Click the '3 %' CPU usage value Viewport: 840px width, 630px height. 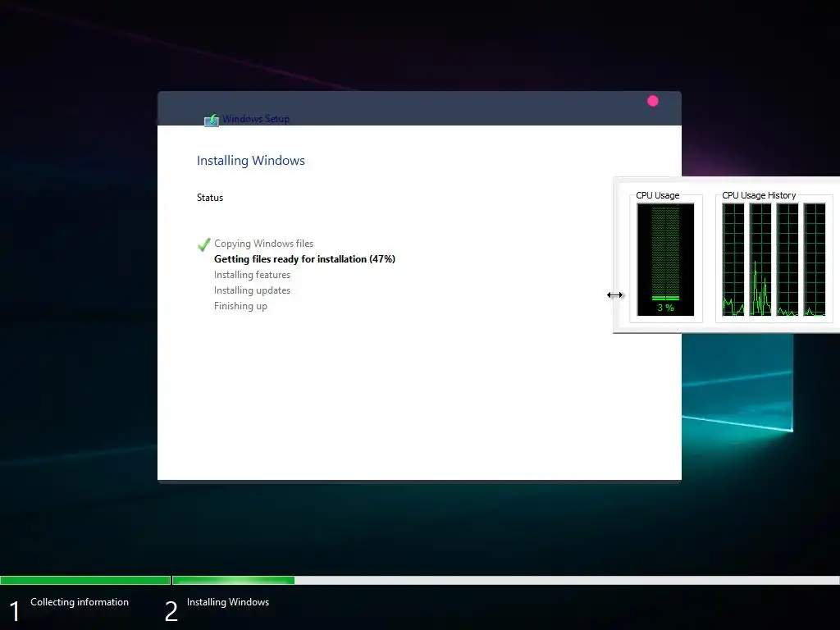pyautogui.click(x=665, y=308)
